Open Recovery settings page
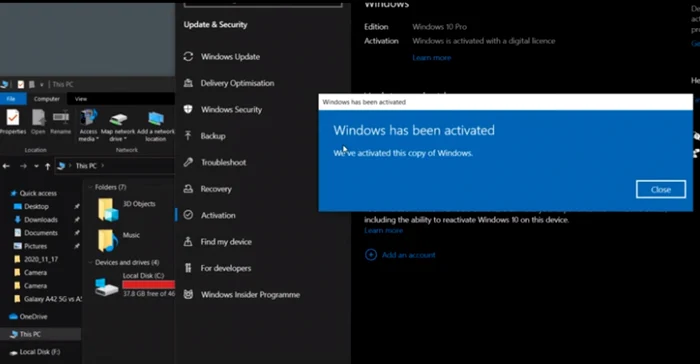Screen dimensions: 700x364 [x=216, y=189]
